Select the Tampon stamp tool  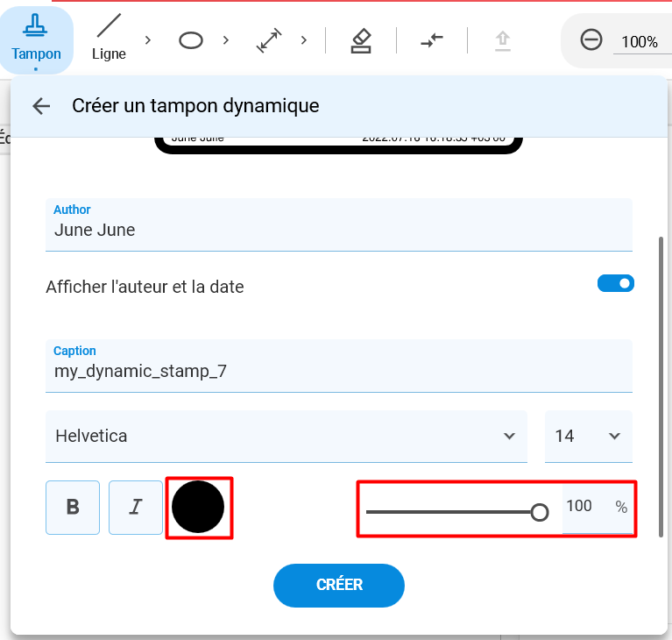click(36, 39)
